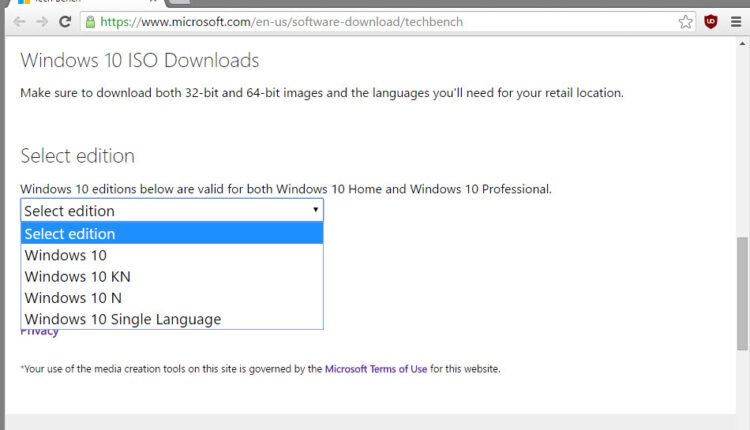View site security via green padlock icon

pyautogui.click(x=90, y=22)
